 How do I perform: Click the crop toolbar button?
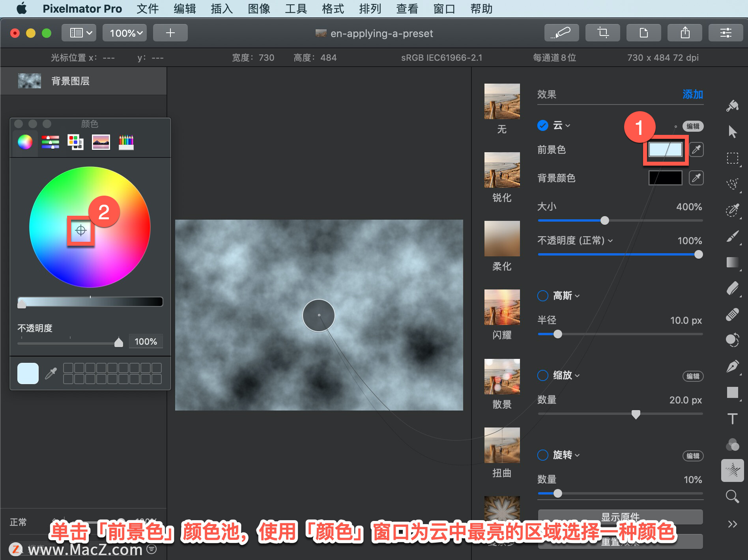tap(603, 33)
